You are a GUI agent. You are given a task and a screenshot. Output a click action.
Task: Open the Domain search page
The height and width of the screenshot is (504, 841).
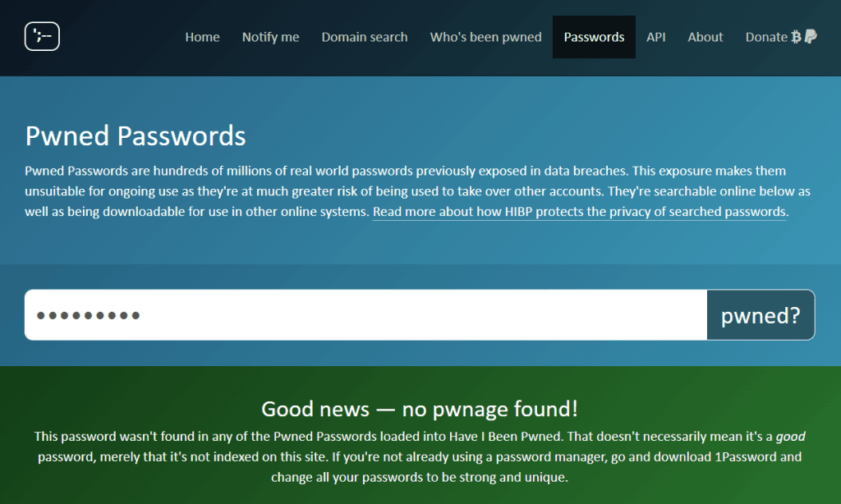[365, 37]
